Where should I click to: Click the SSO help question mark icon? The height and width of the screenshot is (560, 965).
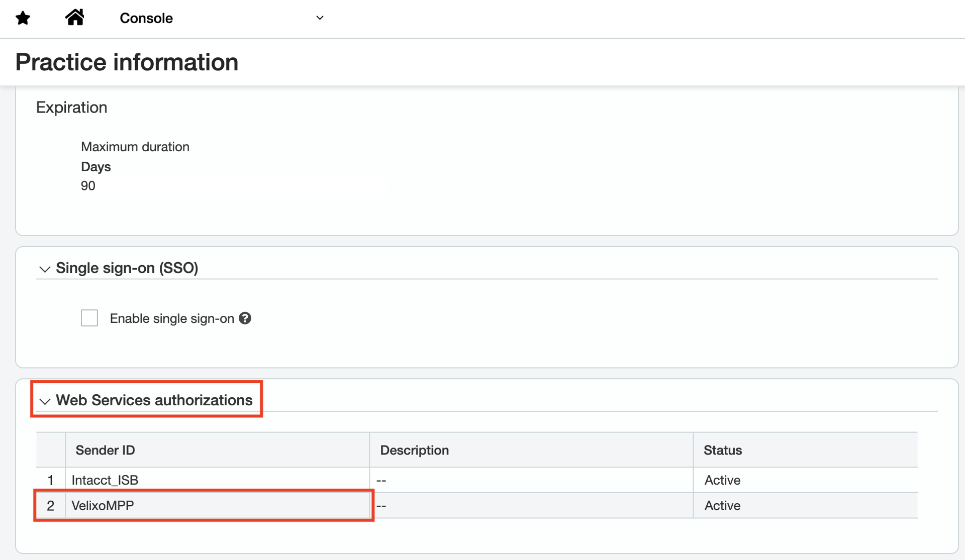(x=245, y=318)
